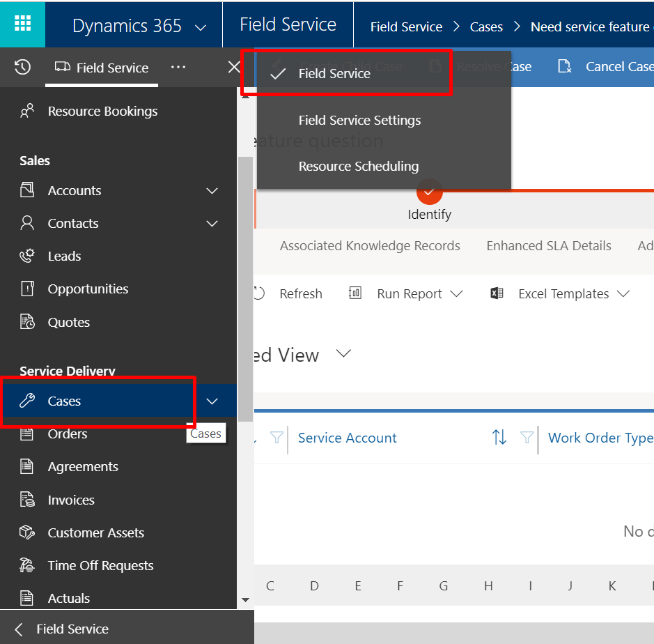This screenshot has height=644, width=654.
Task: Click the Quotes icon in sidebar
Action: coord(27,322)
